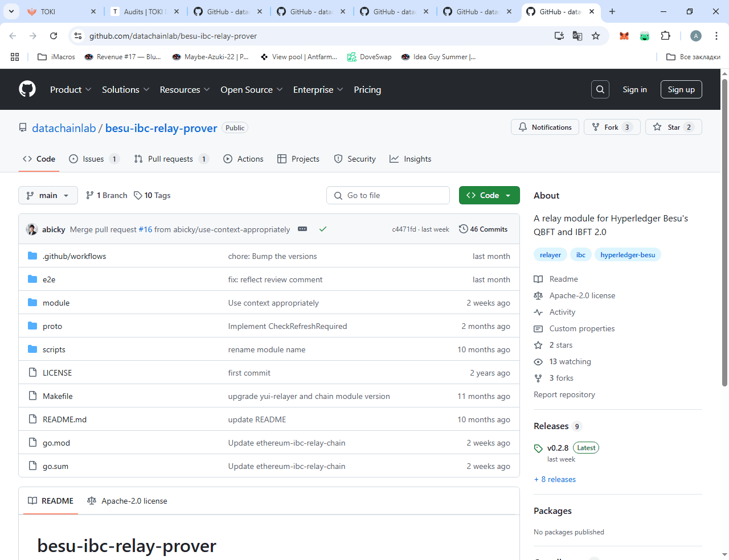Click the hyperledger-besu topic tag
Image resolution: width=729 pixels, height=560 pixels.
628,254
